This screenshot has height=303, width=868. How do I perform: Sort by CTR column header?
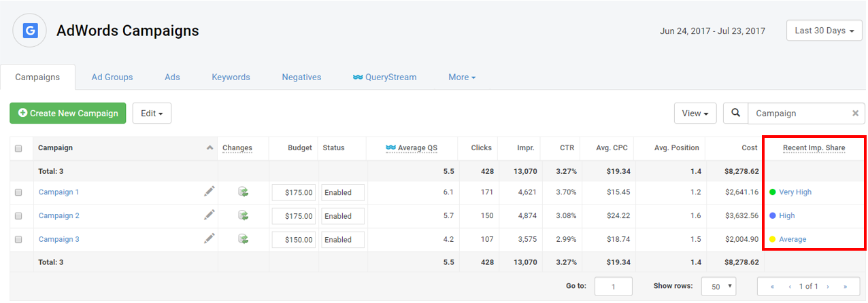(x=567, y=148)
